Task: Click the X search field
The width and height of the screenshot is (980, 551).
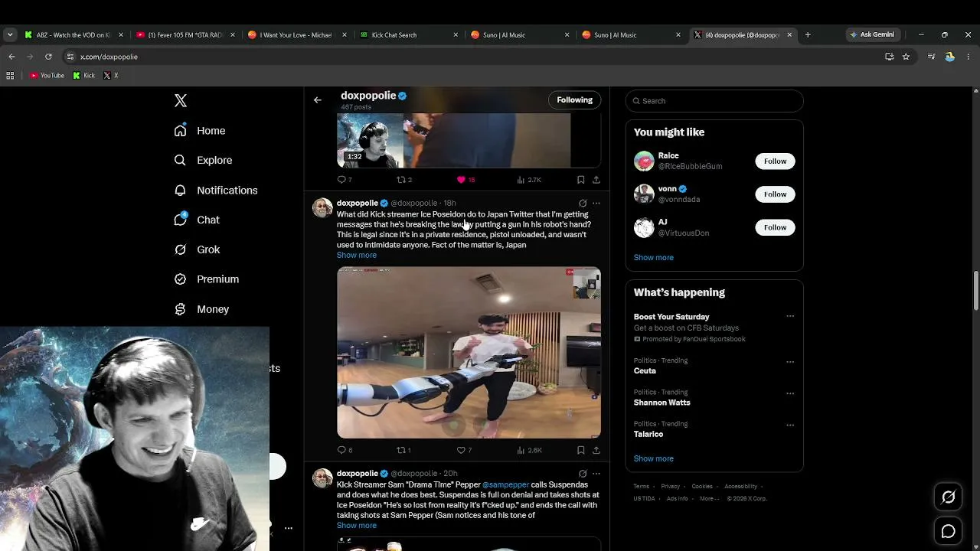Action: point(714,101)
